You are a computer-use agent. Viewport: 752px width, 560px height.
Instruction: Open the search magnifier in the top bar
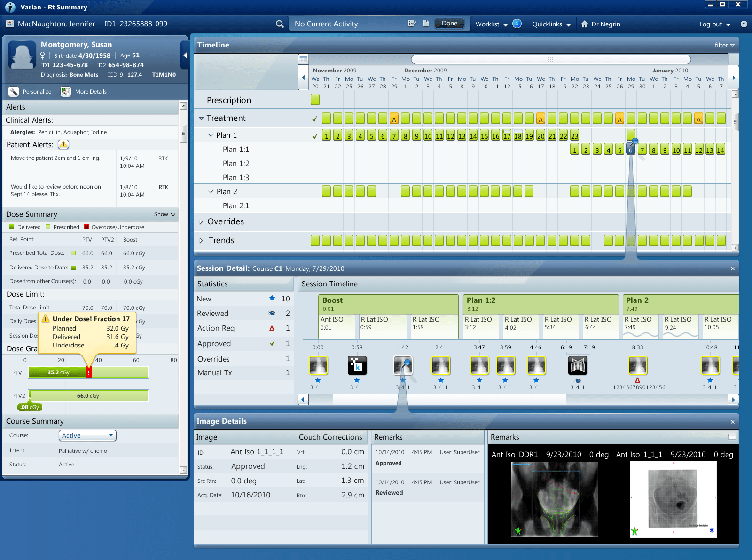pyautogui.click(x=279, y=24)
